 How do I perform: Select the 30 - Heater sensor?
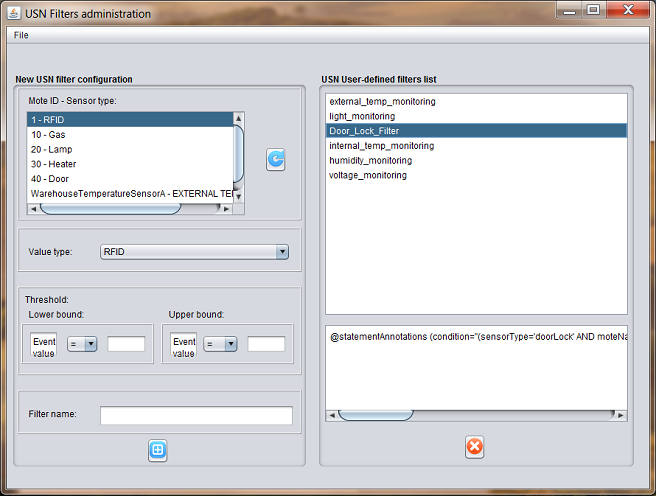[54, 164]
